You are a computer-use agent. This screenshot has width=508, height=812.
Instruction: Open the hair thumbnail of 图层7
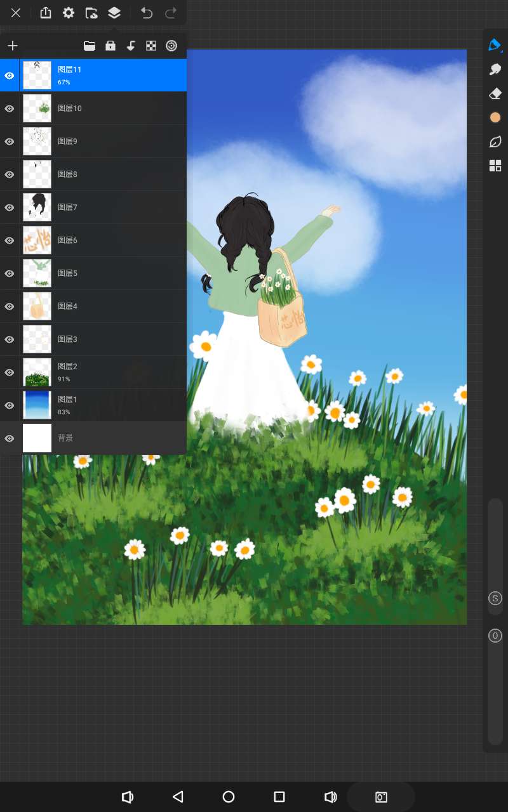click(x=37, y=207)
